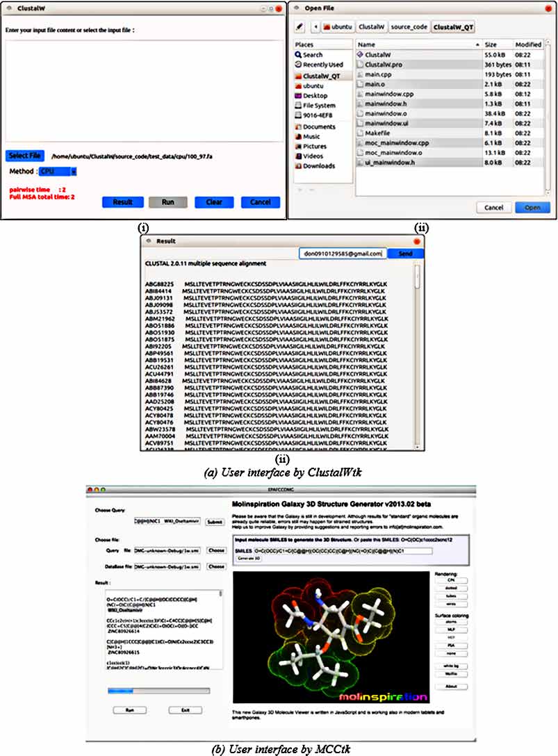Open the Method CPU dropdown
This screenshot has height=756, width=558.
pyautogui.click(x=58, y=171)
